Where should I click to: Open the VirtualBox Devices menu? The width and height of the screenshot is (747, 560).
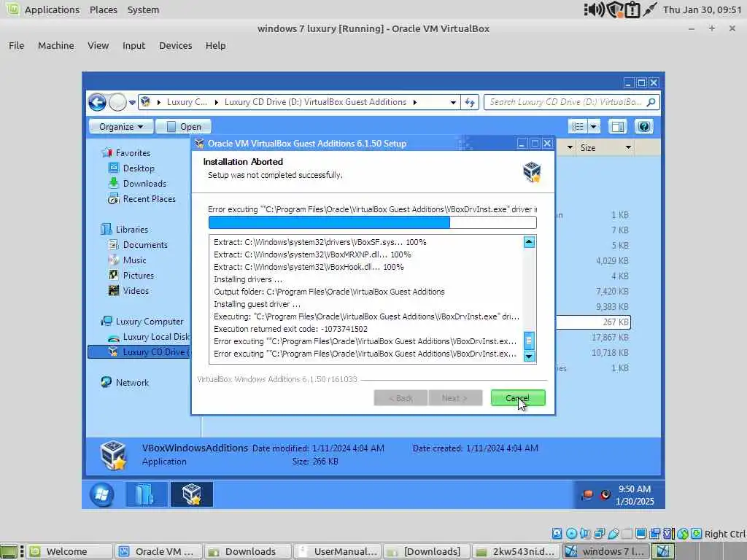175,46
